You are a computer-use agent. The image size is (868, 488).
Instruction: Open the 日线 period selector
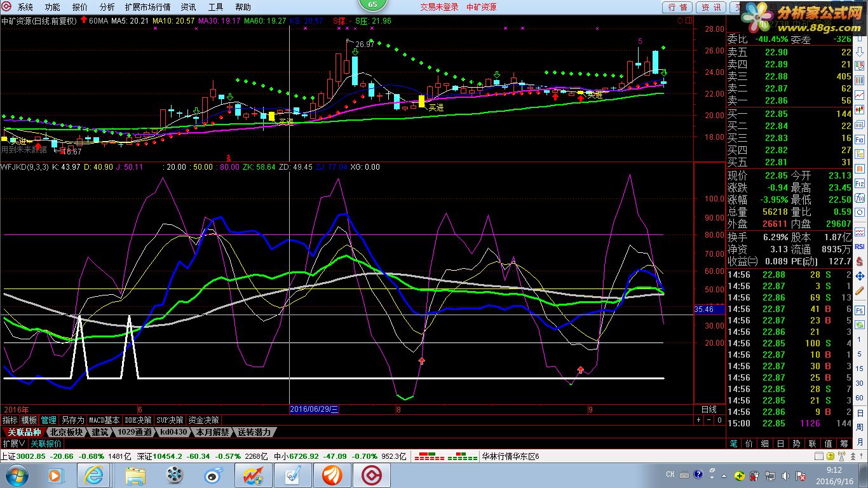point(709,409)
